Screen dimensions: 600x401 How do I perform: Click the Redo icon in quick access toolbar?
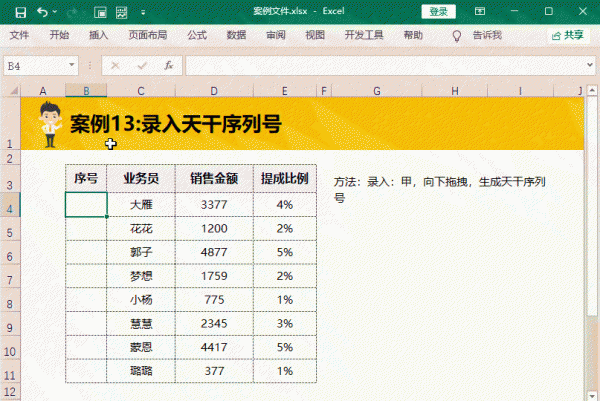[71, 13]
